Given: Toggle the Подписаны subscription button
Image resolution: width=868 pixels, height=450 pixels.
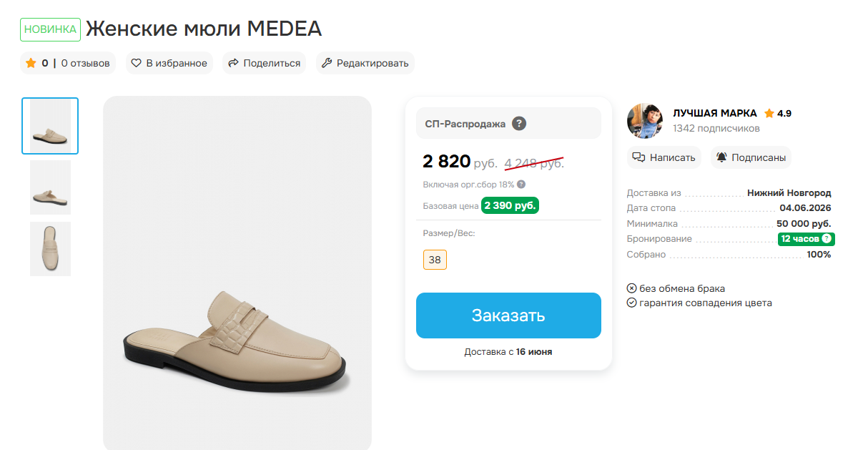Looking at the screenshot, I should tap(751, 157).
